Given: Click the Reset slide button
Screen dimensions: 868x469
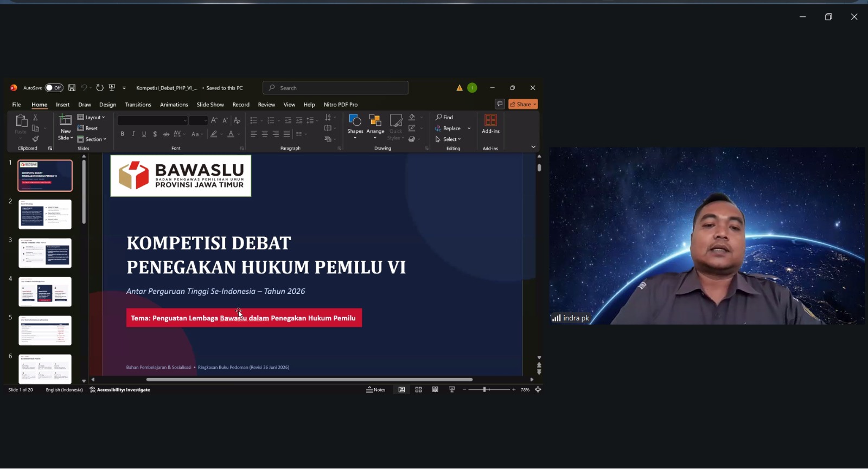Looking at the screenshot, I should tap(87, 129).
